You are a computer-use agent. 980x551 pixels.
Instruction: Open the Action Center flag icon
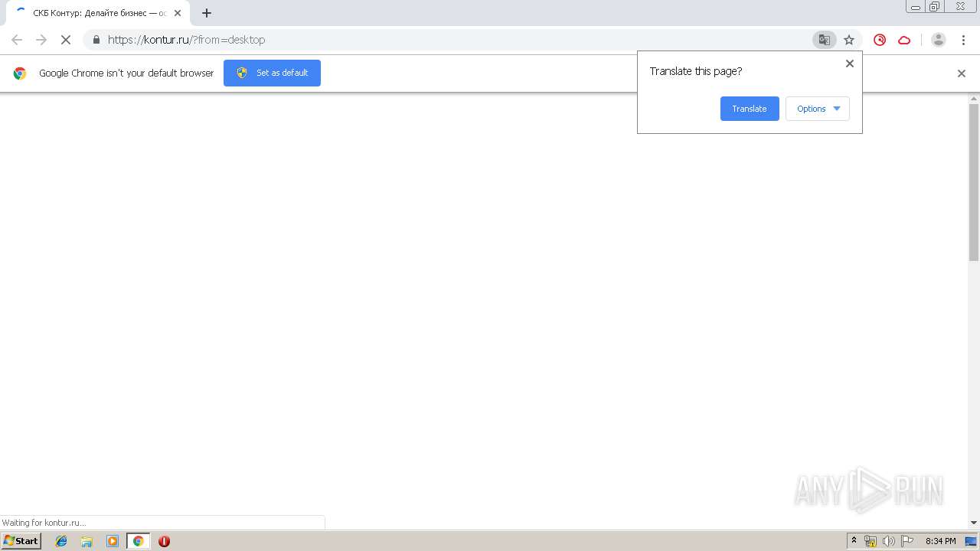(907, 541)
